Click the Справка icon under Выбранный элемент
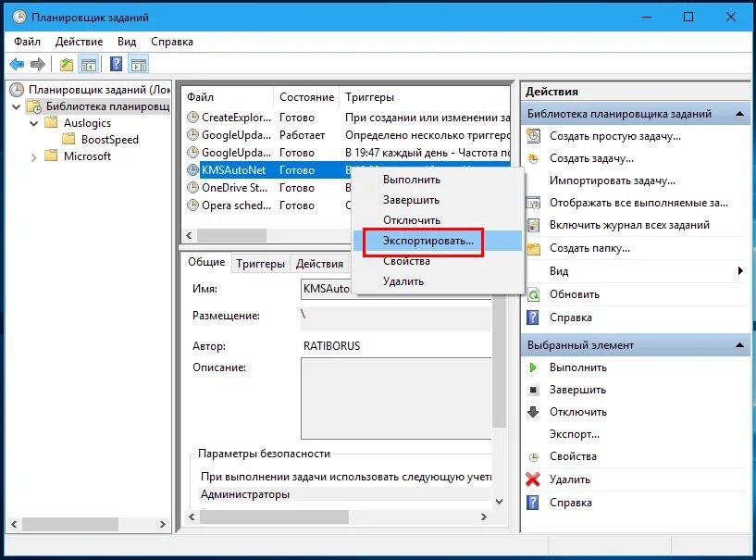The height and width of the screenshot is (560, 756). pos(533,503)
